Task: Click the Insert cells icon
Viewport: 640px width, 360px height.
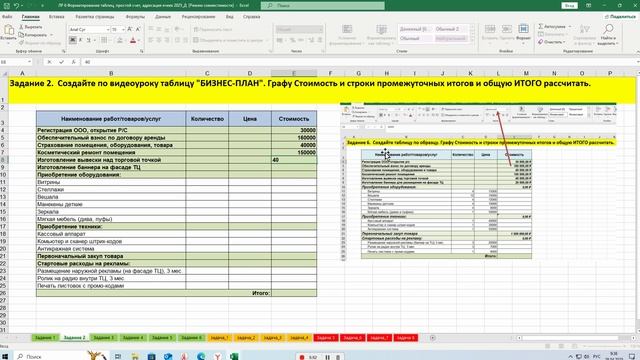Action: click(490, 29)
